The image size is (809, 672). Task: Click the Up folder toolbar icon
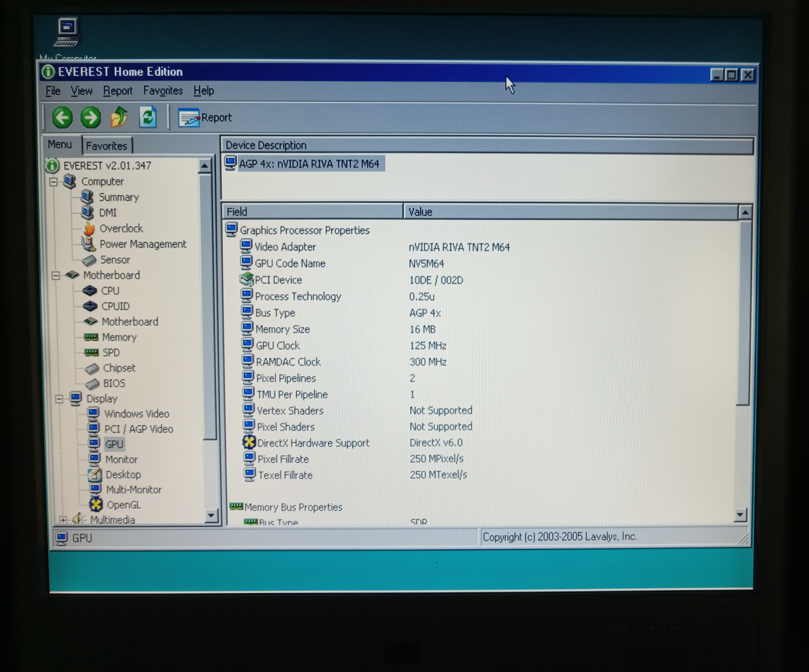click(x=119, y=117)
